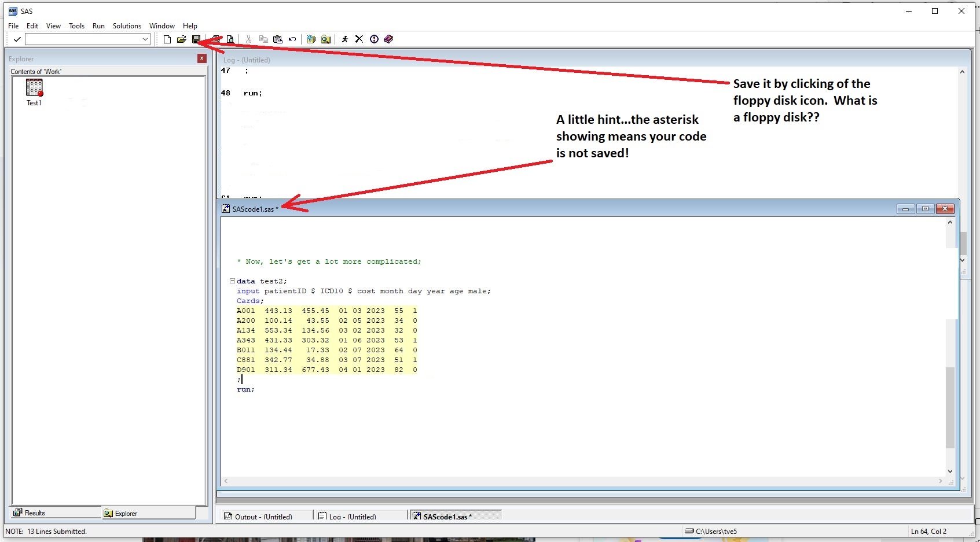
Task: Submit code with the running man icon
Action: 345,39
